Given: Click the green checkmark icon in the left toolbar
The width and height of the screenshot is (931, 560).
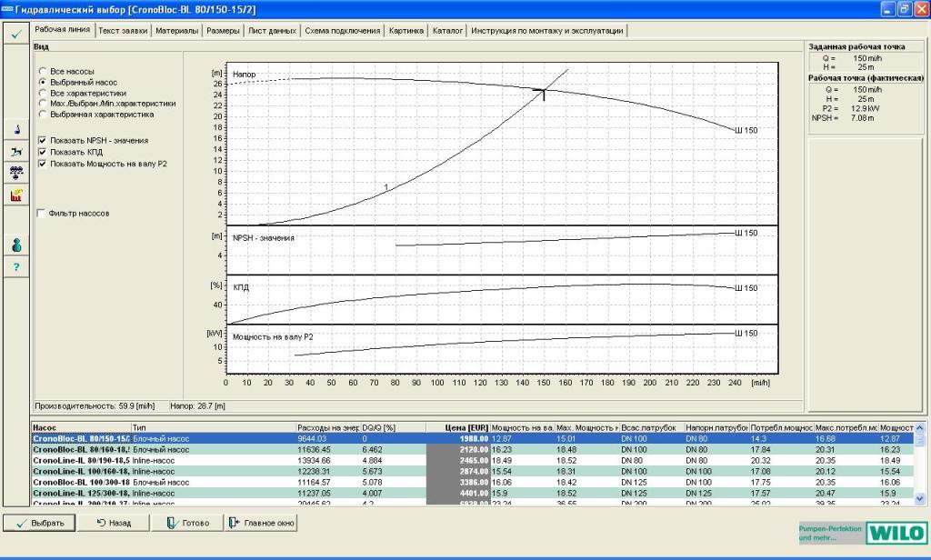Looking at the screenshot, I should pyautogui.click(x=16, y=34).
